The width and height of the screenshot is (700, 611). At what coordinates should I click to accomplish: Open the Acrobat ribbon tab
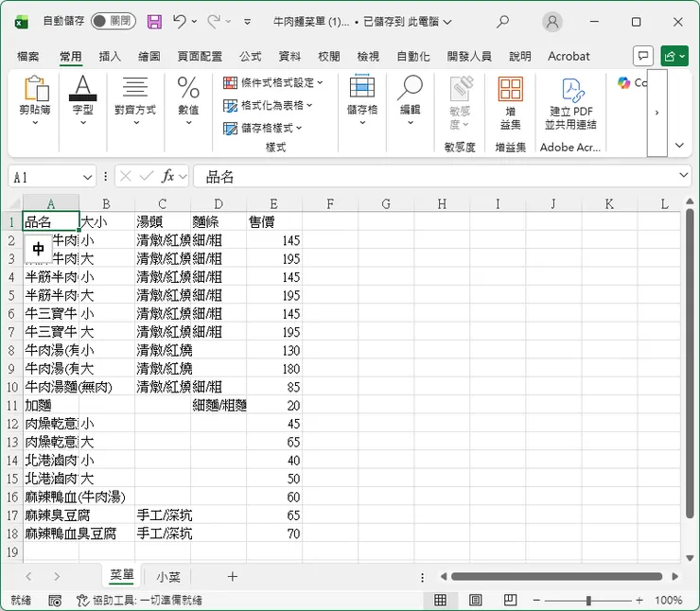pyautogui.click(x=569, y=56)
